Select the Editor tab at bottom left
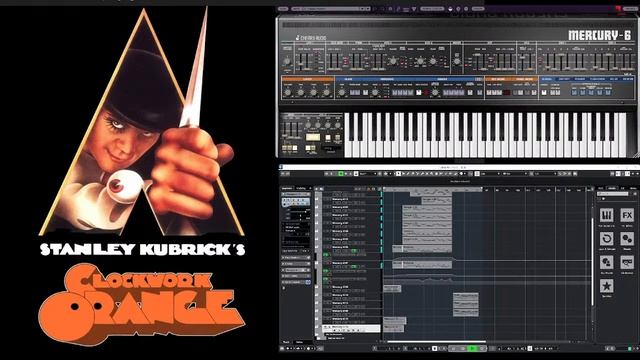640x360 pixels. (x=300, y=342)
